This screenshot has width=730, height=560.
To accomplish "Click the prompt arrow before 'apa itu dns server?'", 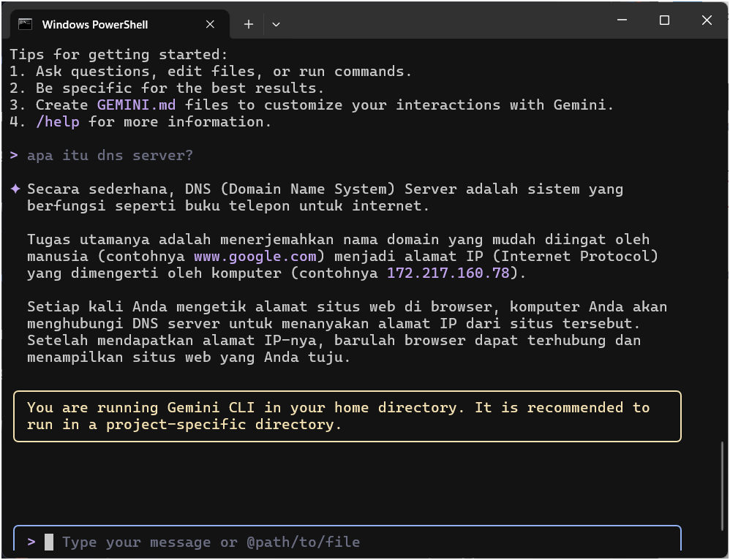I will click(x=14, y=156).
